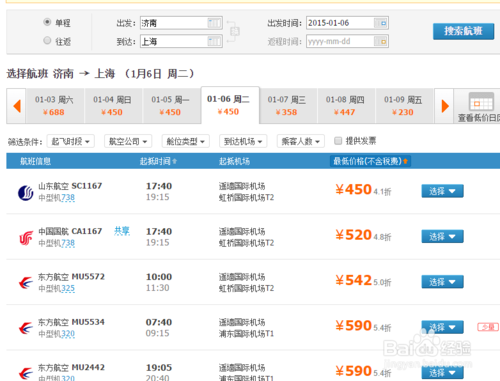
Task: Open aircraft type link 738 for SC1167
Action: pyautogui.click(x=68, y=198)
